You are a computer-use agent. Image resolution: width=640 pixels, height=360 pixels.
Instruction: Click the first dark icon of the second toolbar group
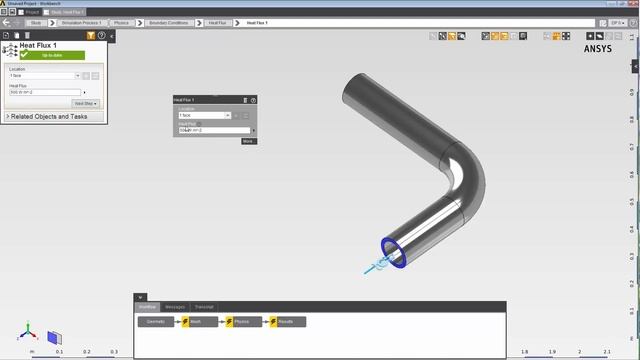tap(485, 36)
